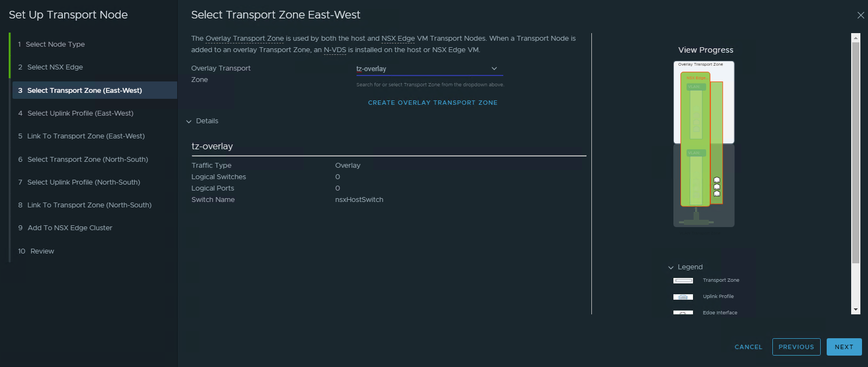Click the Overlay traffic type value
Screen dimensions: 868x367
point(348,166)
